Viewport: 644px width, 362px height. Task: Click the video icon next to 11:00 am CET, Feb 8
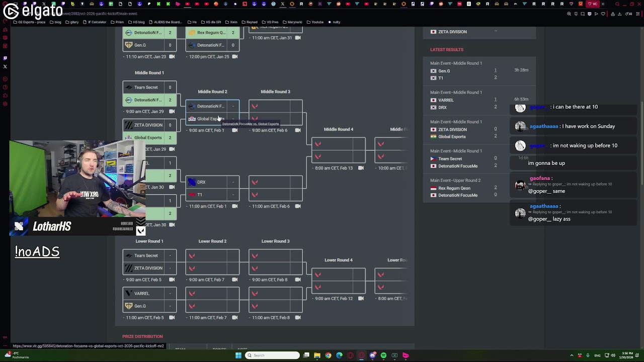coord(298,317)
